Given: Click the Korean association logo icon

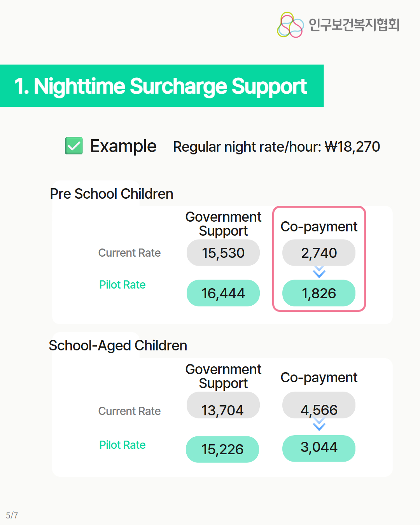Looking at the screenshot, I should click(x=290, y=25).
